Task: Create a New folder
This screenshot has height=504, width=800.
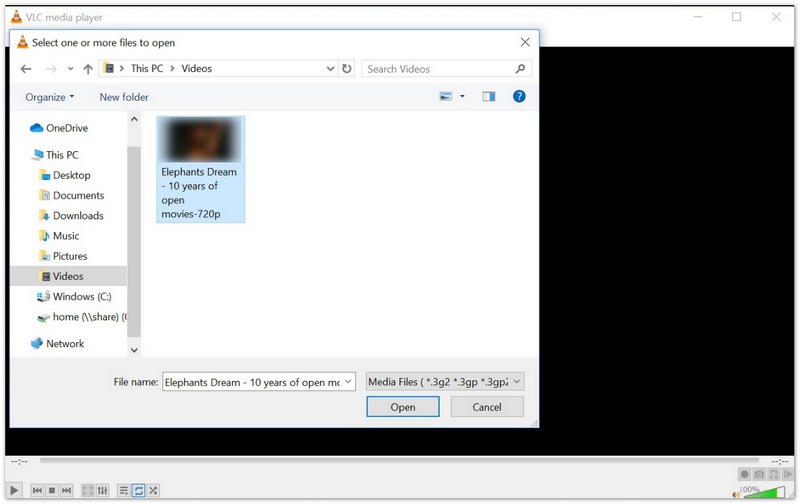Action: (124, 97)
